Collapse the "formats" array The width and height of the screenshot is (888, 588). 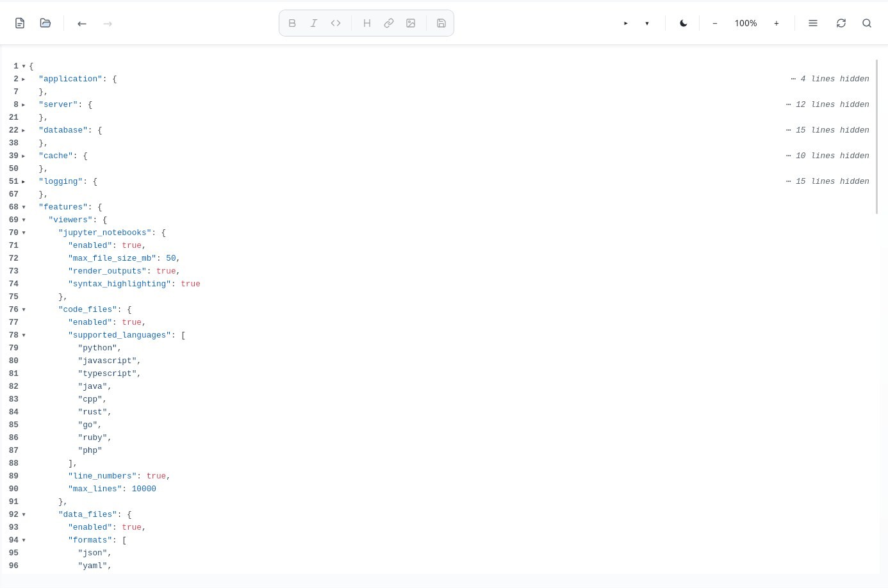(x=24, y=540)
